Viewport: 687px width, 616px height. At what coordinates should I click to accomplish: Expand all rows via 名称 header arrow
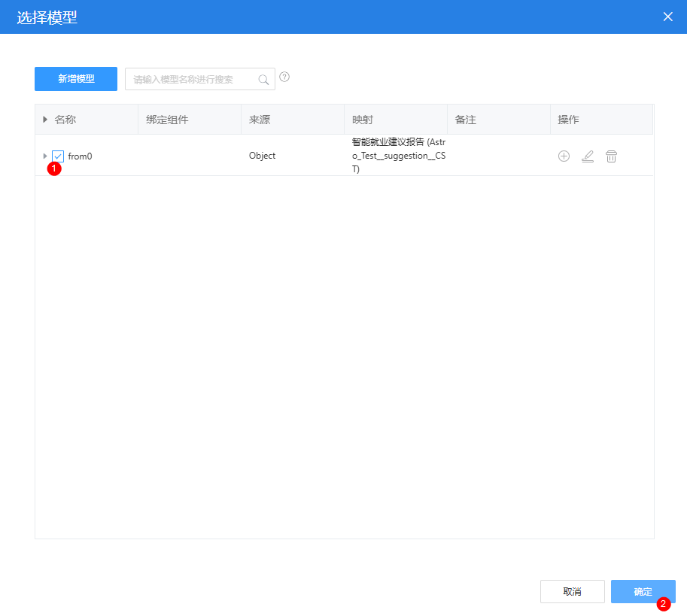44,119
